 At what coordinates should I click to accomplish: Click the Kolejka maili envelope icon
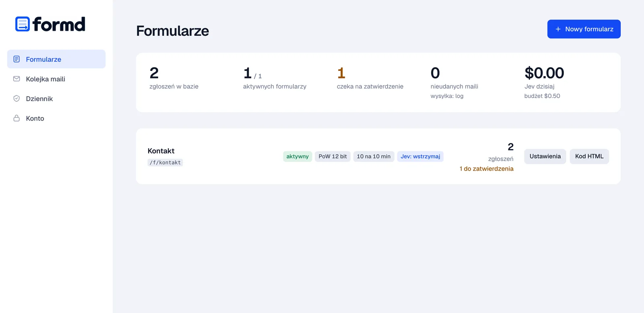pyautogui.click(x=17, y=79)
